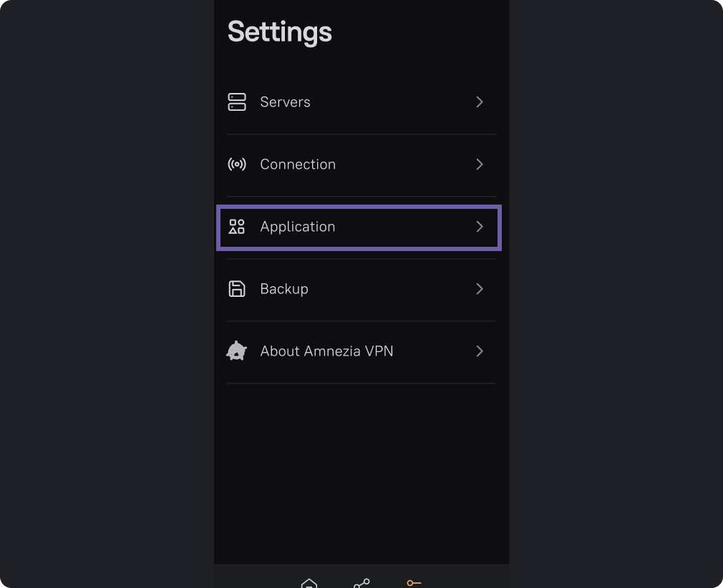Viewport: 723px width, 588px height.
Task: Expand Connection with its chevron arrow
Action: point(480,165)
